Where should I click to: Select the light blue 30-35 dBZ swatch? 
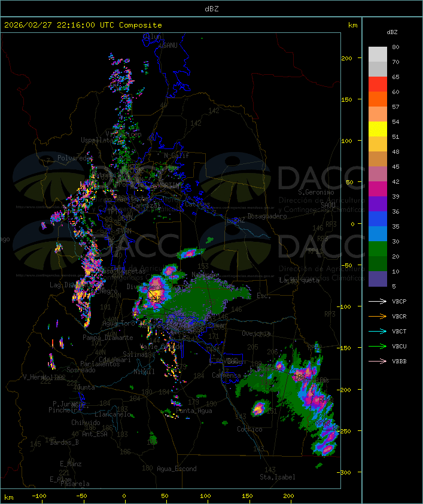coord(378,234)
